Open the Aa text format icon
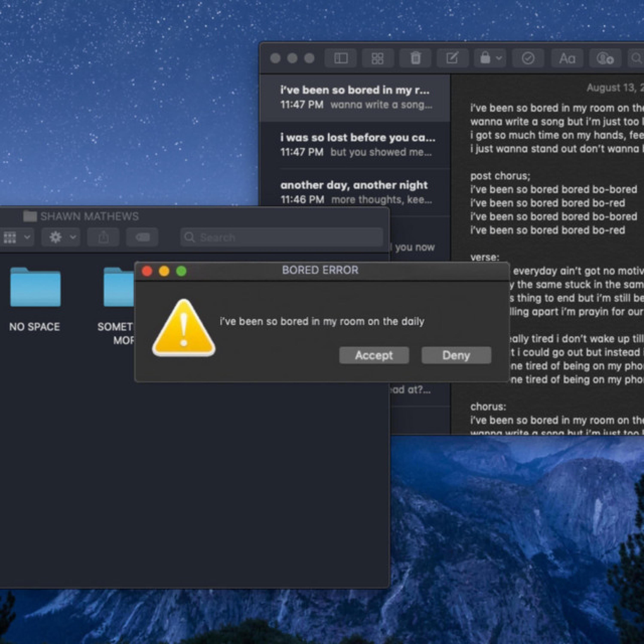This screenshot has height=644, width=644. click(567, 58)
